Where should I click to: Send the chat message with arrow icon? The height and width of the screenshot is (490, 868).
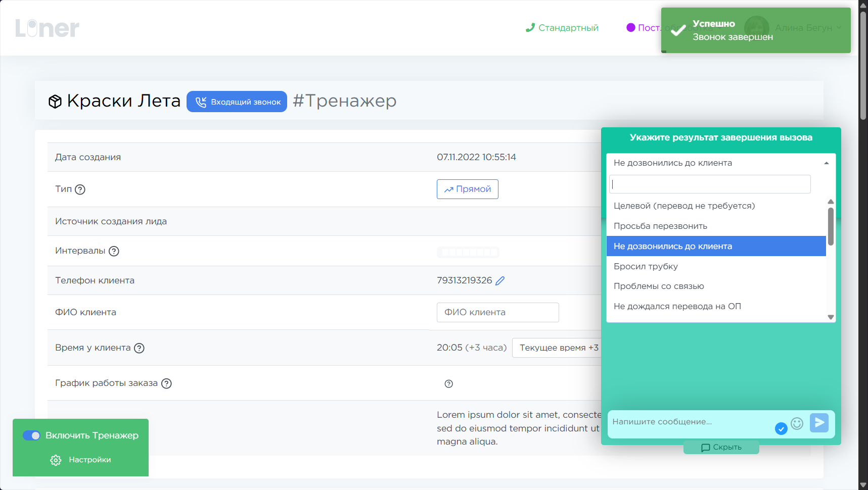(x=819, y=422)
